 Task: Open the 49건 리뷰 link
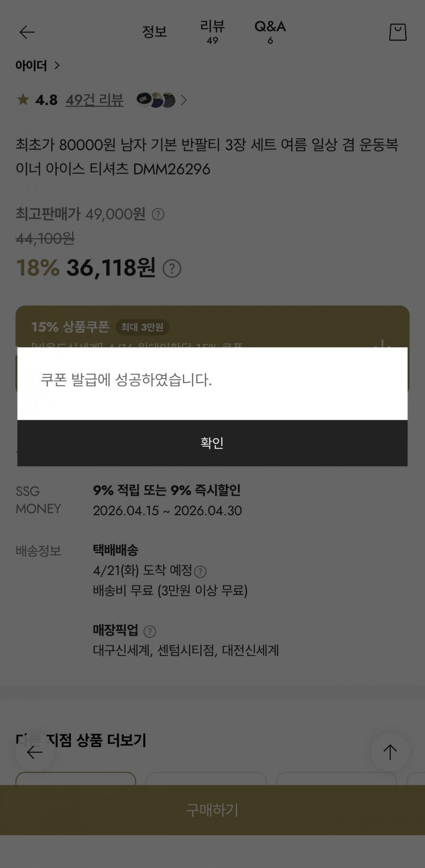tap(94, 100)
